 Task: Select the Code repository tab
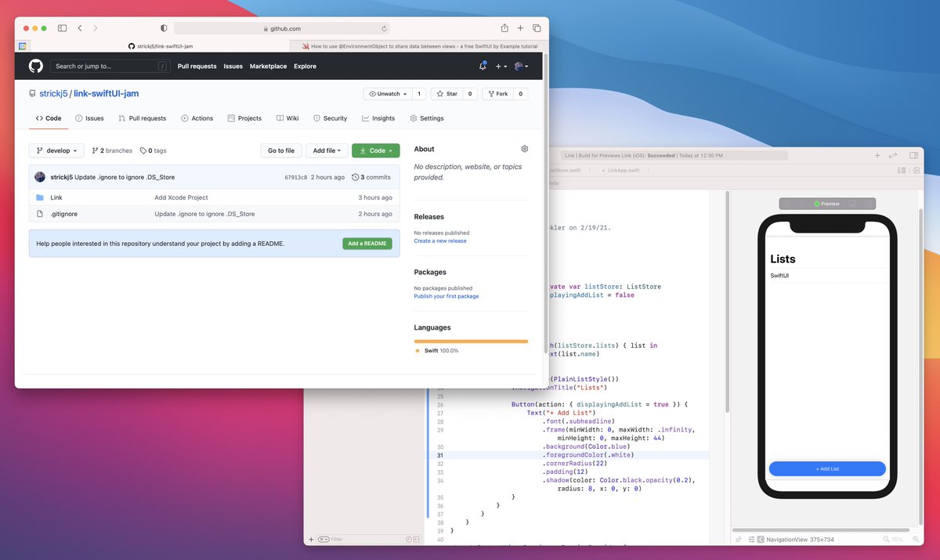click(49, 118)
